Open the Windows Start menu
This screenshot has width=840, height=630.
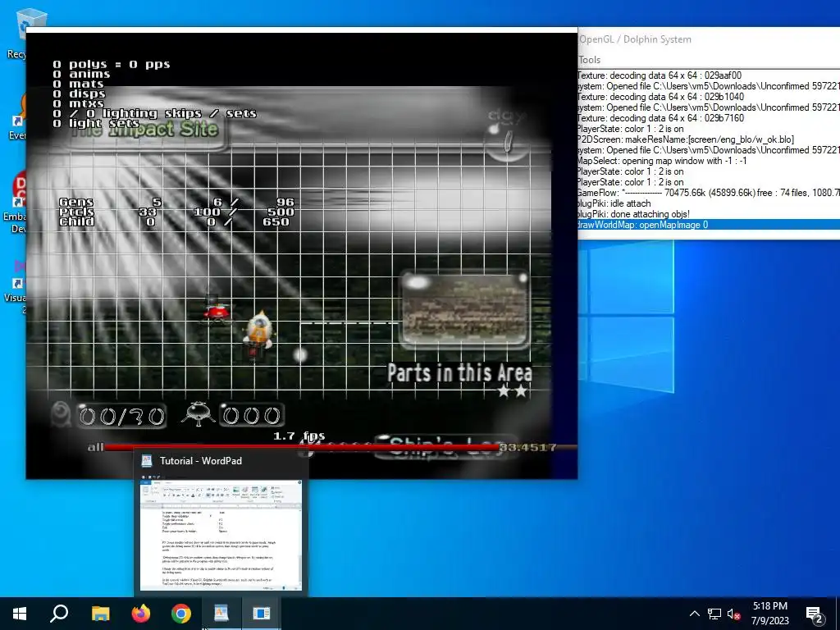[x=20, y=614]
